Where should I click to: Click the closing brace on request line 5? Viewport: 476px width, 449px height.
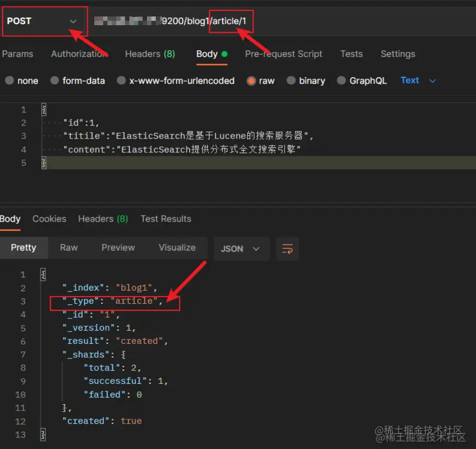[x=44, y=163]
